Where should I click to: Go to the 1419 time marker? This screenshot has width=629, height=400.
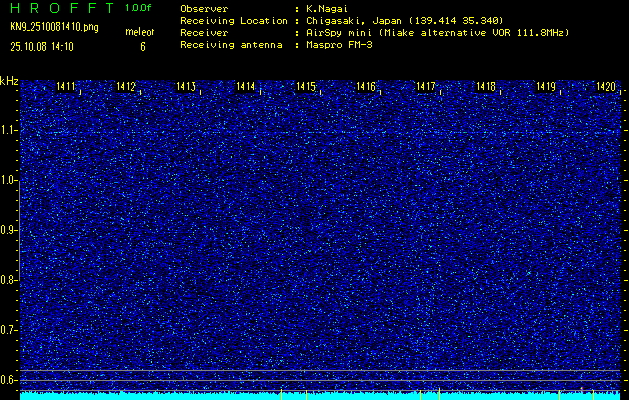tap(546, 88)
